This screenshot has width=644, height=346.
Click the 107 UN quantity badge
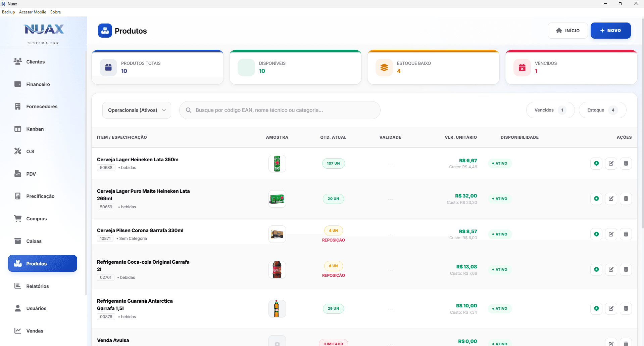click(334, 163)
